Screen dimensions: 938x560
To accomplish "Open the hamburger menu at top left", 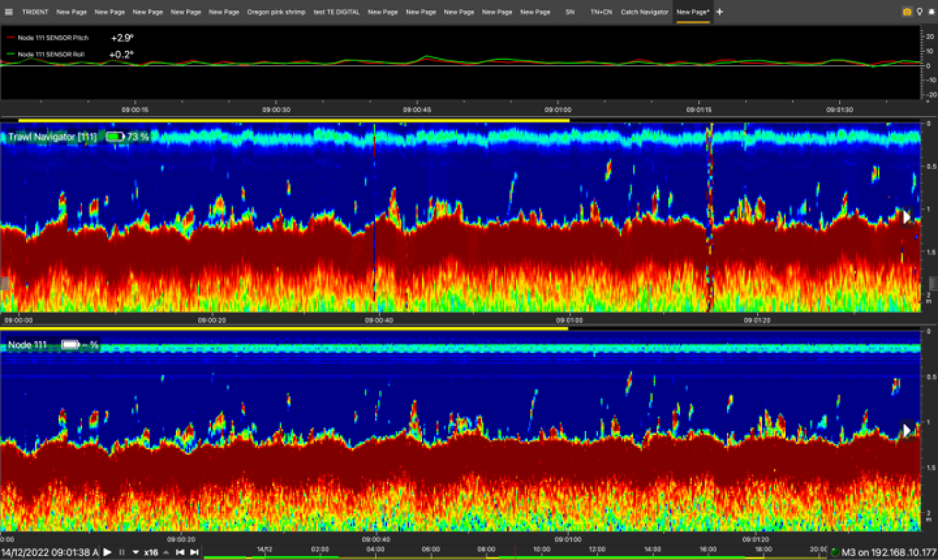I will pyautogui.click(x=8, y=12).
